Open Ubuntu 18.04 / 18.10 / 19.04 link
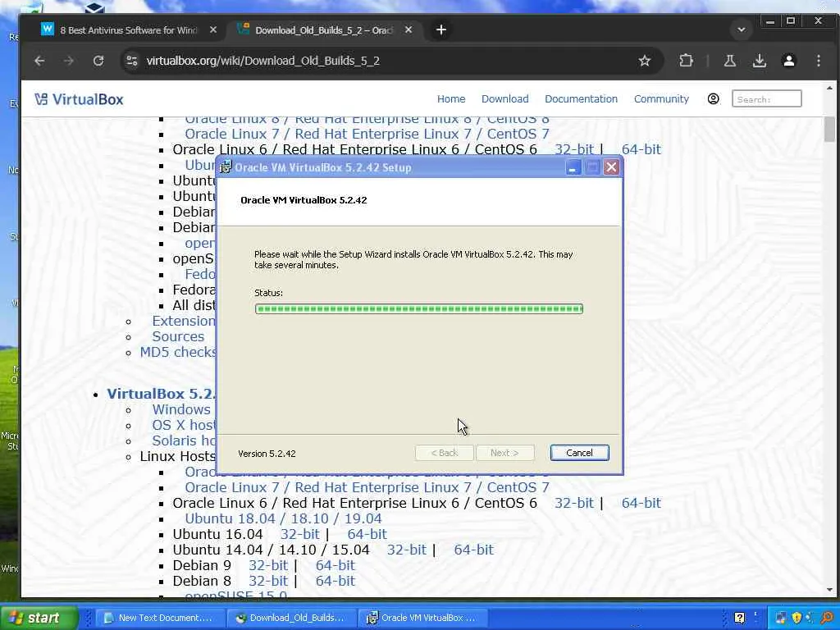This screenshot has width=840, height=630. click(283, 518)
